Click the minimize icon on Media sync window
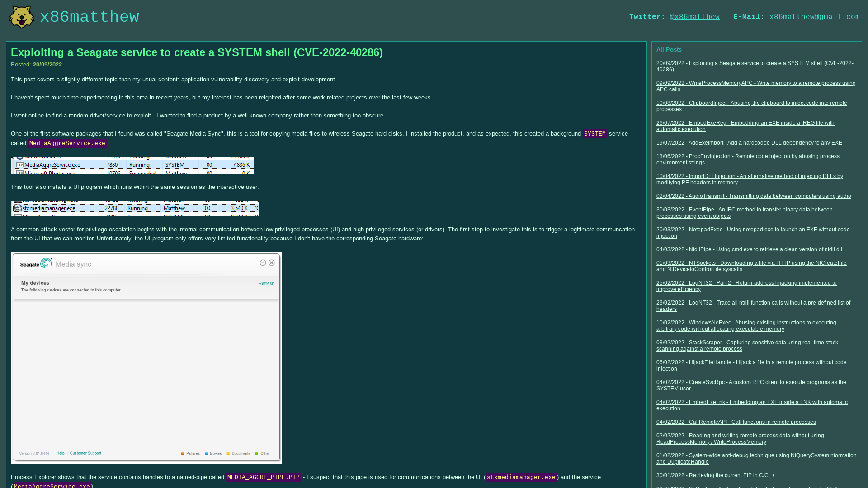This screenshot has width=868, height=488. (263, 263)
